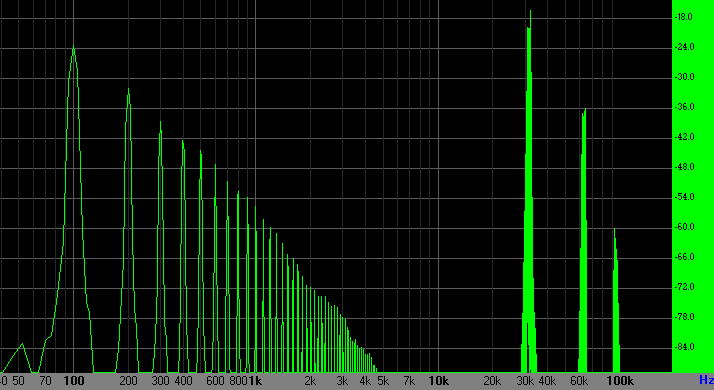Click the bold 10k frequency label

pyautogui.click(x=439, y=381)
